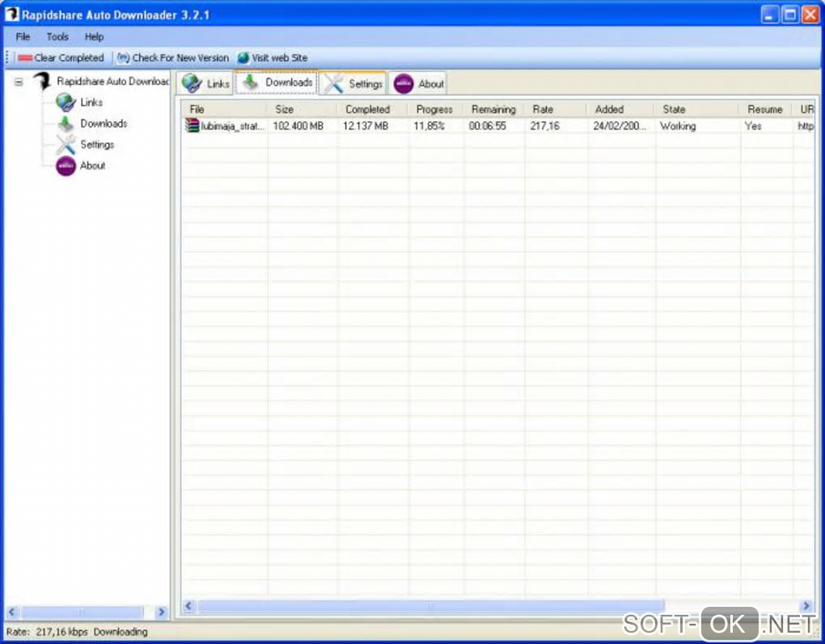
Task: Click the 12.137 MB completed cell
Action: pyautogui.click(x=366, y=126)
